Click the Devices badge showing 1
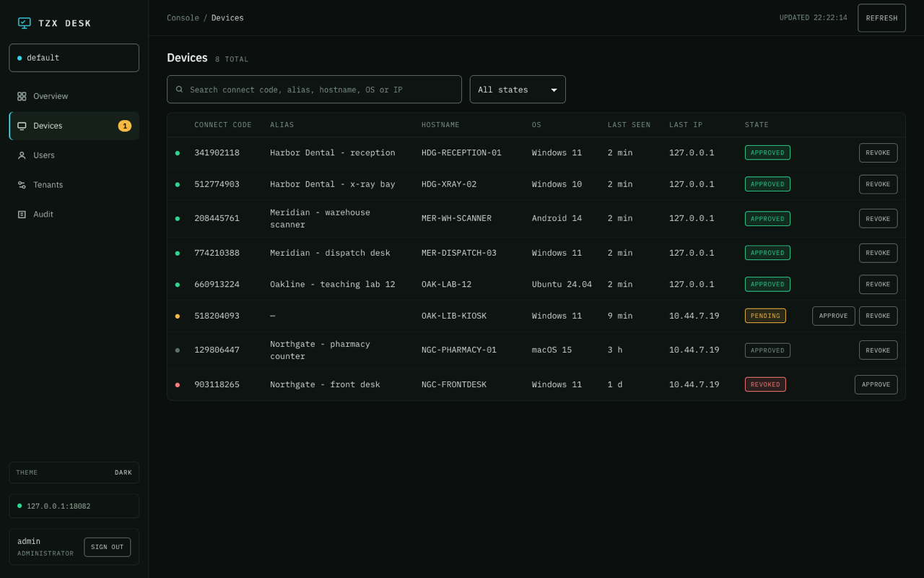Image resolution: width=924 pixels, height=578 pixels. coord(125,126)
